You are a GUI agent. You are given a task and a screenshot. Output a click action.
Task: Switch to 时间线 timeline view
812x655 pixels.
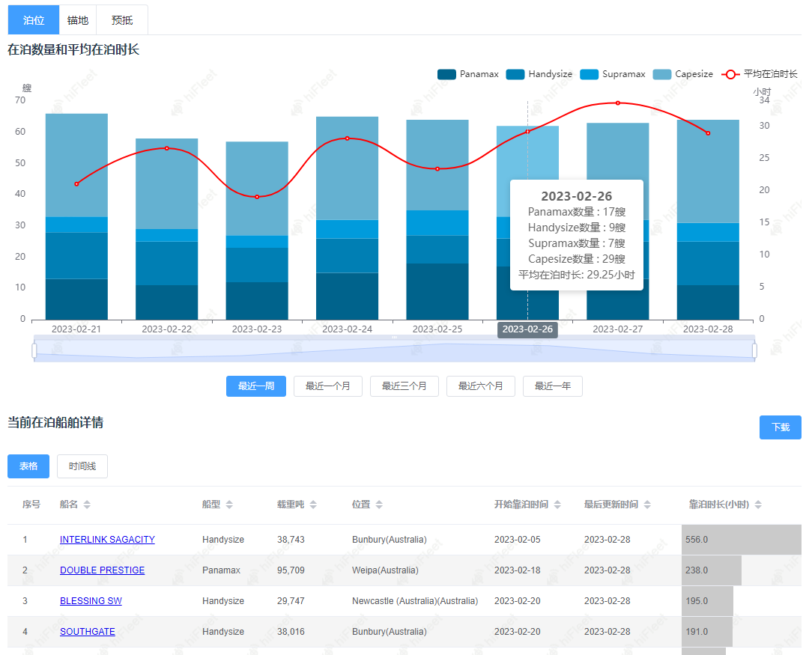pyautogui.click(x=82, y=466)
